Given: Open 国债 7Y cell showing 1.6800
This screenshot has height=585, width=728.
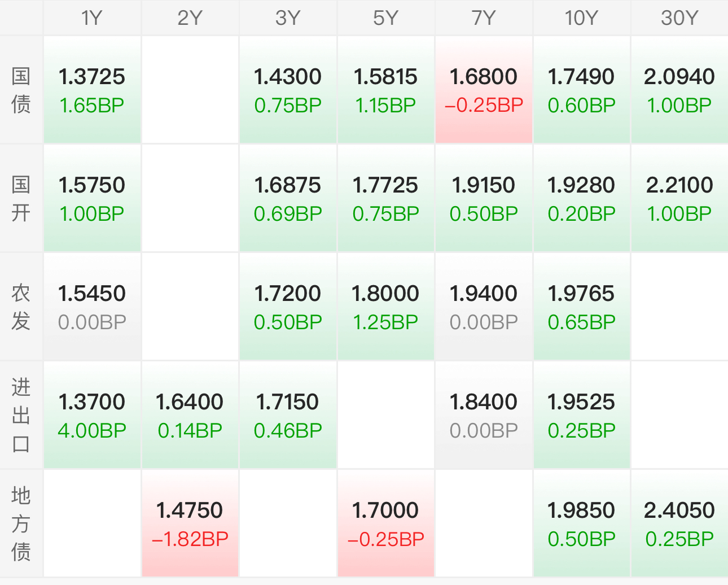Looking at the screenshot, I should coord(484,90).
